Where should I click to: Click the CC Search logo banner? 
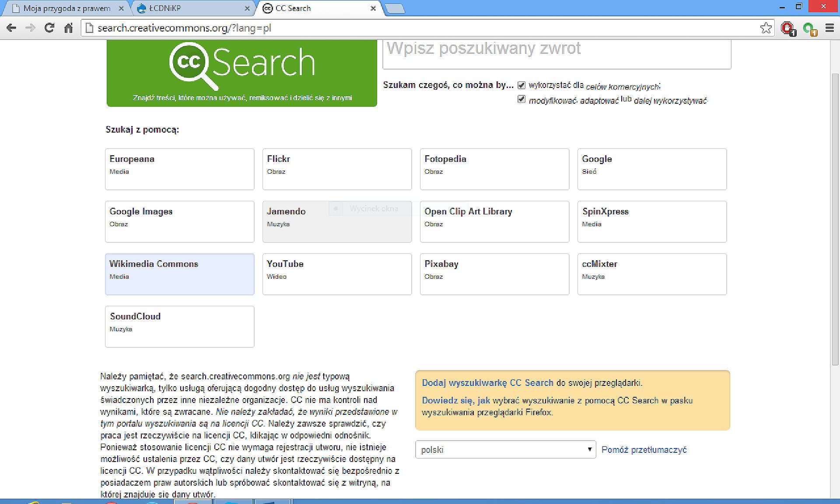point(241,72)
